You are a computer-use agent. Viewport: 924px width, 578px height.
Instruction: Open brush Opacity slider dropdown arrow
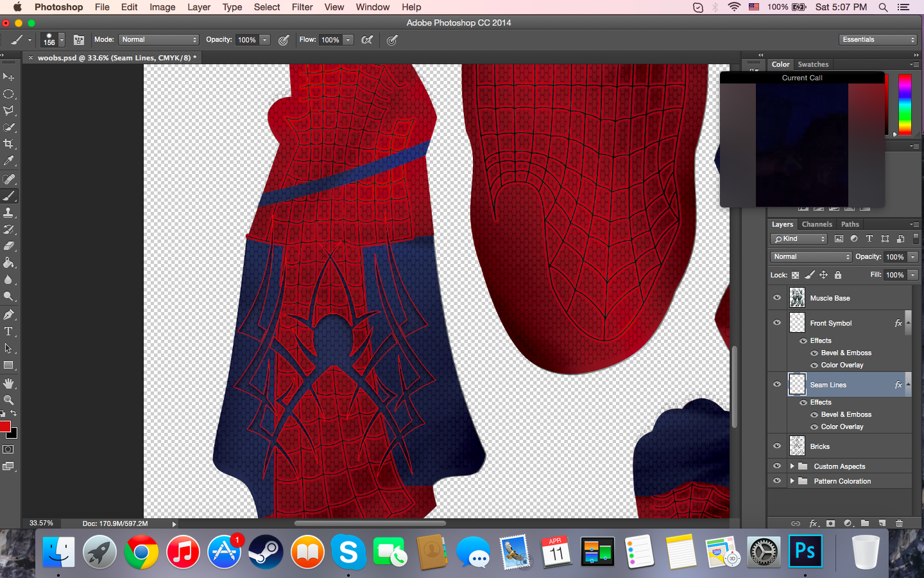(265, 40)
